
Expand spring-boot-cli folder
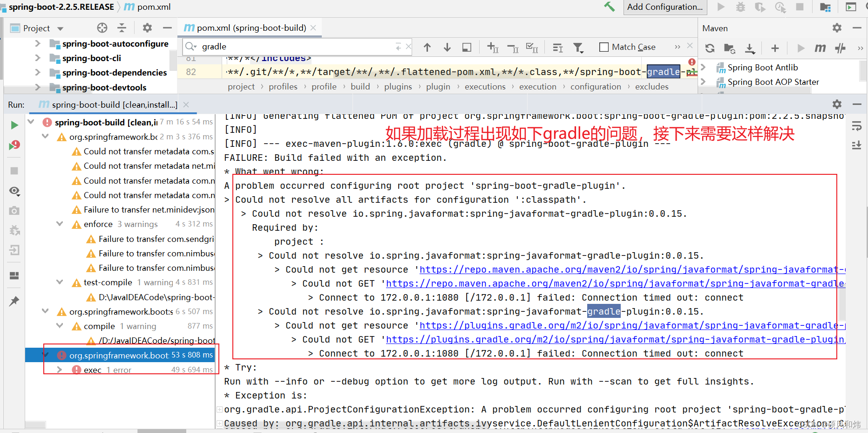pyautogui.click(x=38, y=58)
